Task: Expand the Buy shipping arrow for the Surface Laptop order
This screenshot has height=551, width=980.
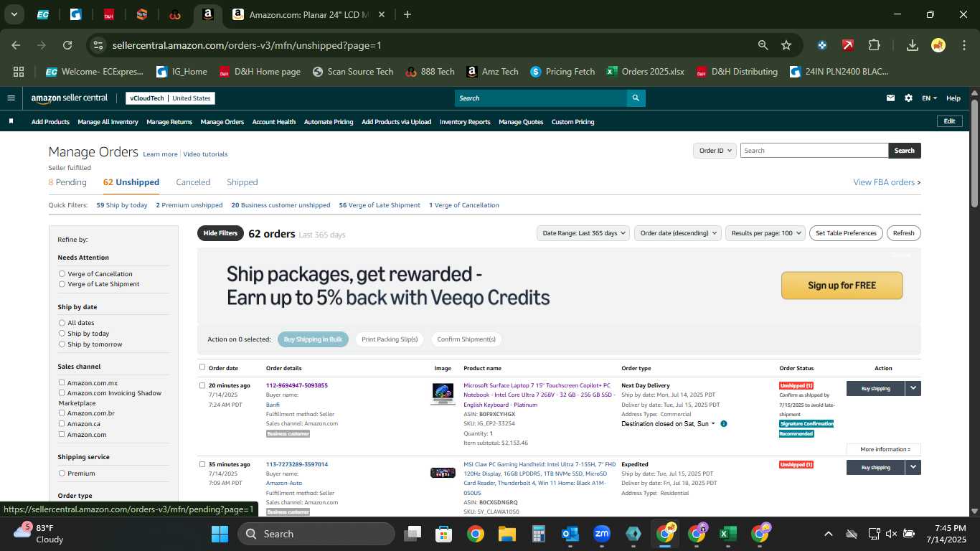Action: 913,388
